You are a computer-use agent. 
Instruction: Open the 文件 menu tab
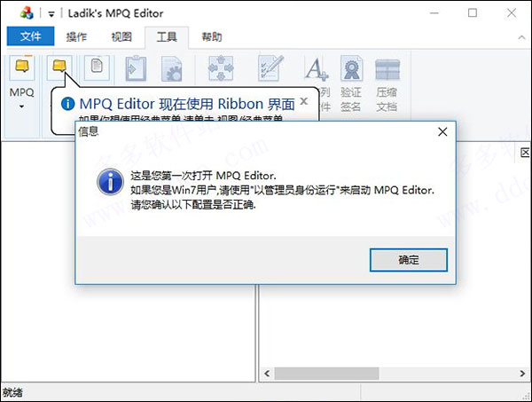30,36
